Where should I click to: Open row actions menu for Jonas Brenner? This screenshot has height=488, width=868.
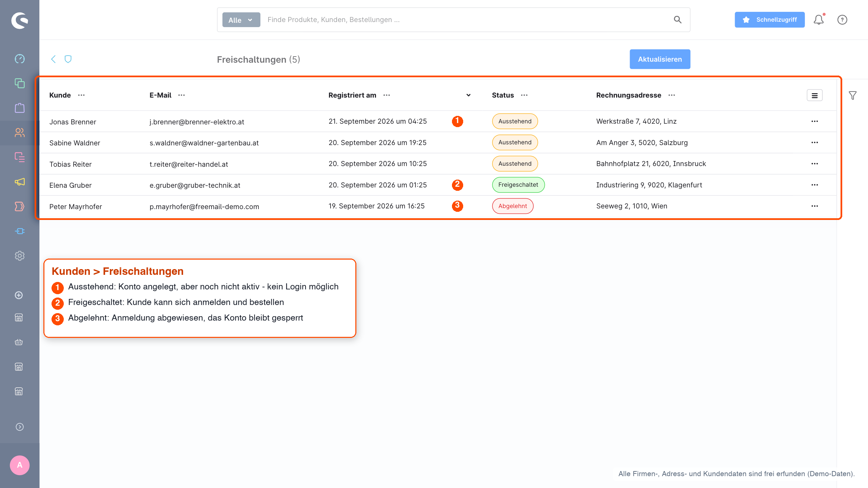click(815, 121)
